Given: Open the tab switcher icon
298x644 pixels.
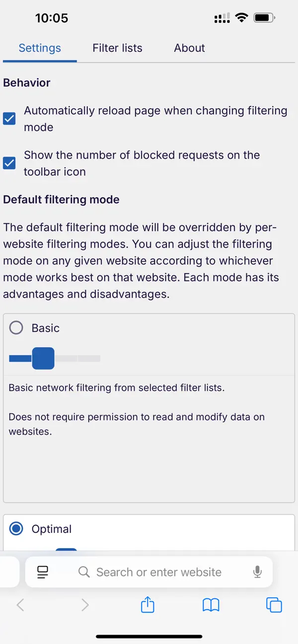Looking at the screenshot, I should pyautogui.click(x=274, y=605).
